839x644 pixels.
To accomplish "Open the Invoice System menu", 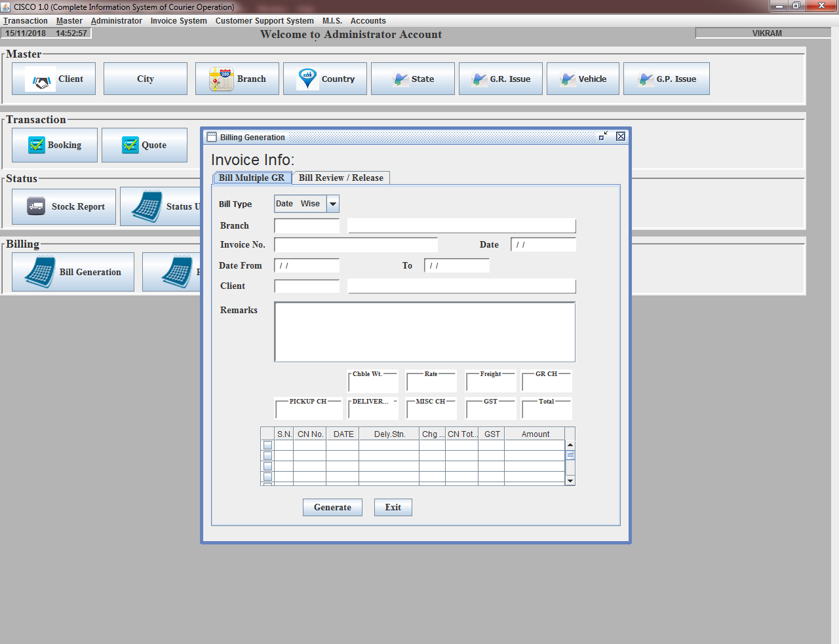I will coord(178,21).
